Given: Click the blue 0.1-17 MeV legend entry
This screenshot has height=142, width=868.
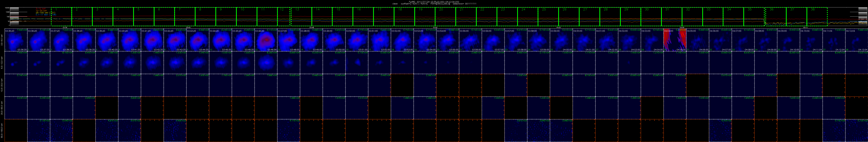Looking at the screenshot, I should point(46,15).
